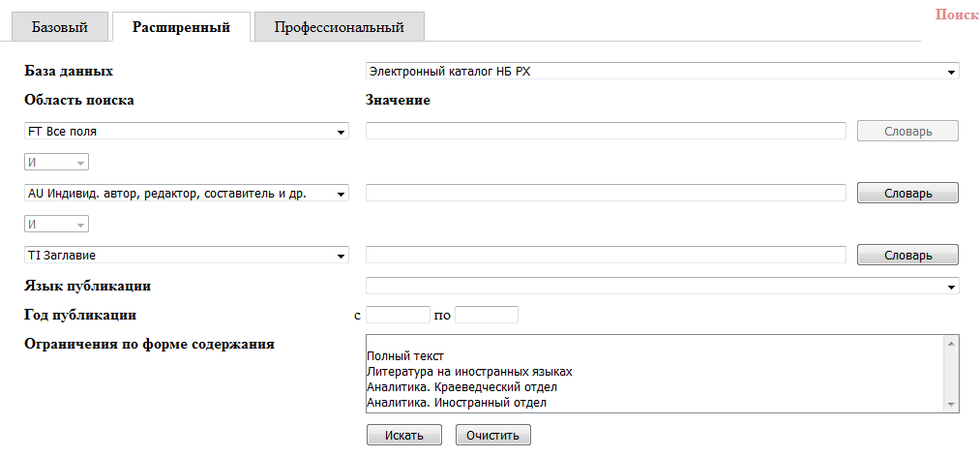Open the 'TI Заглавие' search area dropdown
Image resolution: width=980 pixels, height=457 pixels.
(x=186, y=256)
